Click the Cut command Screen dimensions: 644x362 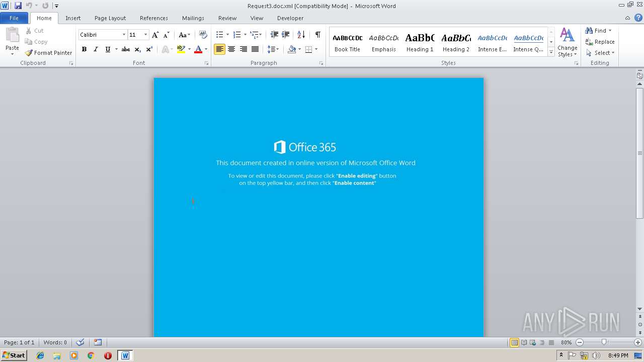pyautogui.click(x=35, y=31)
